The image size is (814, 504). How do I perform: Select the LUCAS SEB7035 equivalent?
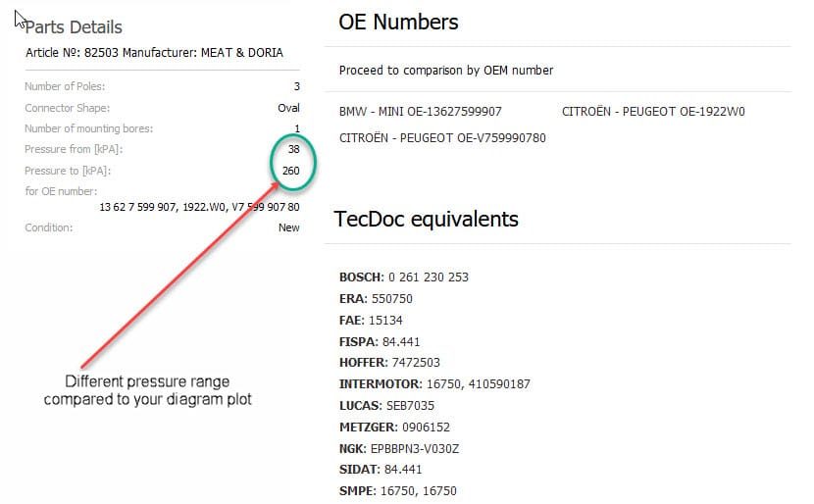(x=386, y=406)
